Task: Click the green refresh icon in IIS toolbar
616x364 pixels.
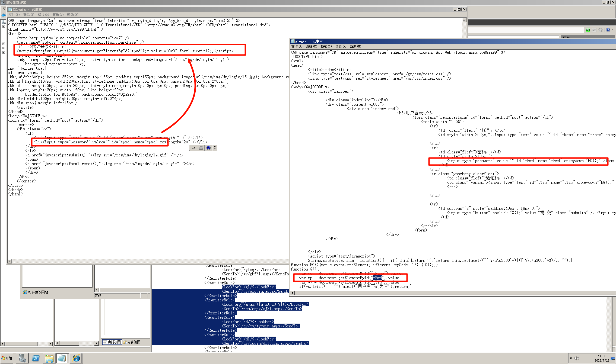Action: pyautogui.click(x=588, y=30)
